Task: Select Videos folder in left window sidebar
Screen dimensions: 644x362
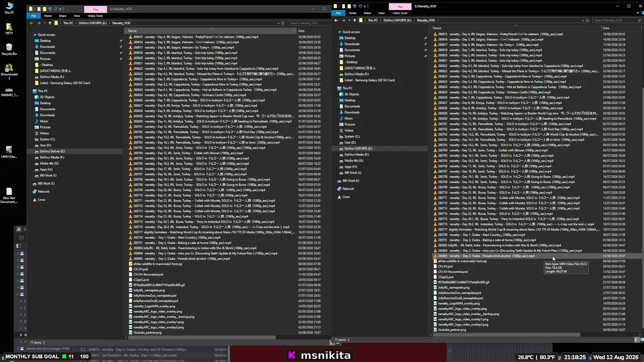Action: [x=44, y=133]
